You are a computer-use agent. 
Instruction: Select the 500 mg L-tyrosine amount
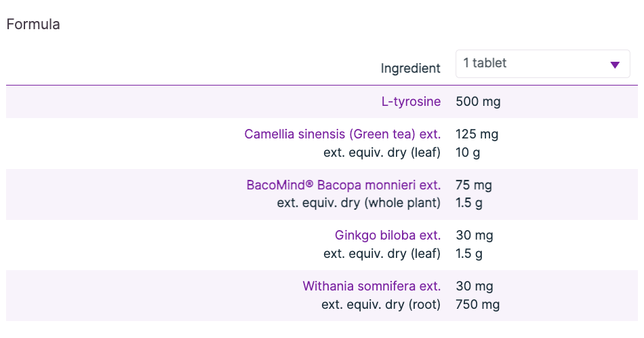pos(478,102)
